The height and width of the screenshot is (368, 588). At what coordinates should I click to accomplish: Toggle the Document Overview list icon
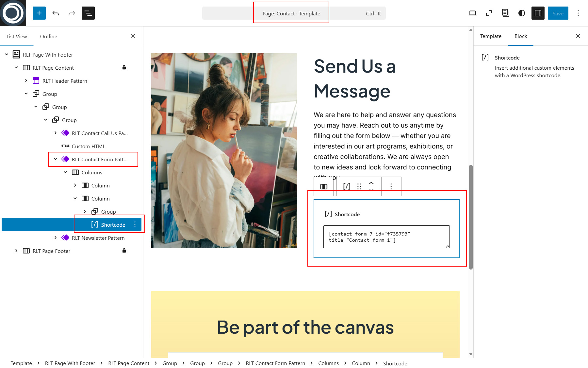[x=88, y=13]
